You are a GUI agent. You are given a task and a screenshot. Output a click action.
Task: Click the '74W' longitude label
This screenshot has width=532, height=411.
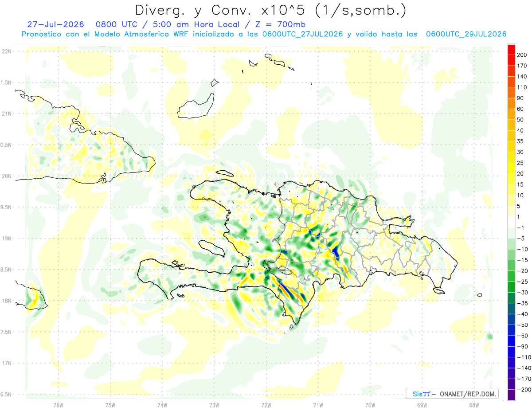pyautogui.click(x=162, y=404)
